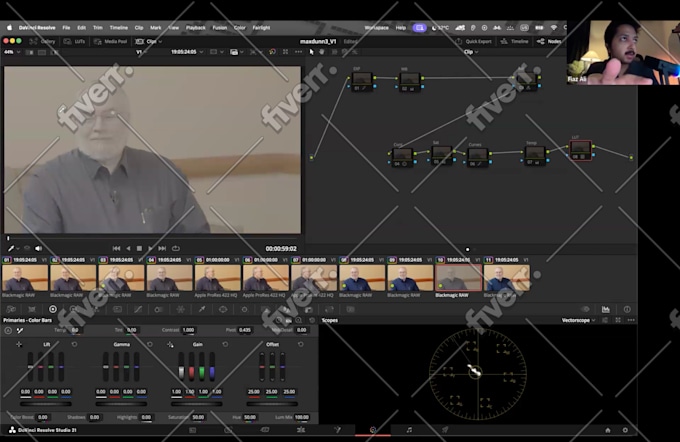
Task: Open the V1 track selector dropdown
Action: click(141, 52)
